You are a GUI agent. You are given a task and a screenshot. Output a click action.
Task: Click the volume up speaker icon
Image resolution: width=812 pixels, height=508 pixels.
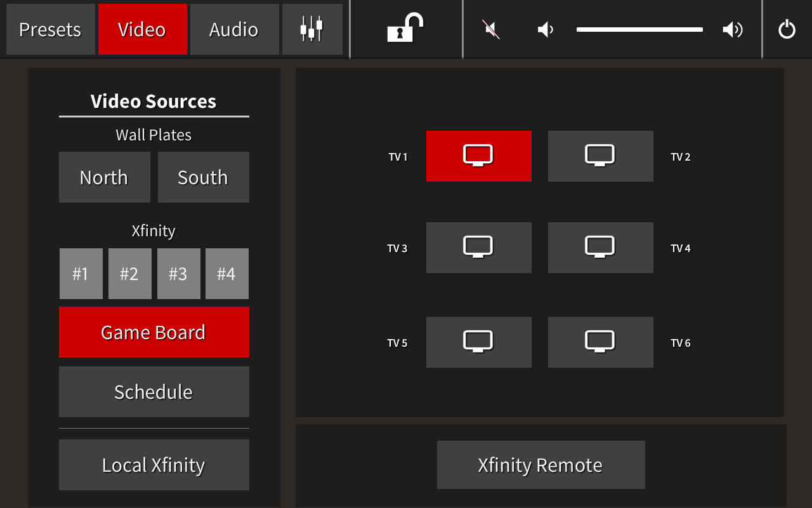tap(733, 30)
